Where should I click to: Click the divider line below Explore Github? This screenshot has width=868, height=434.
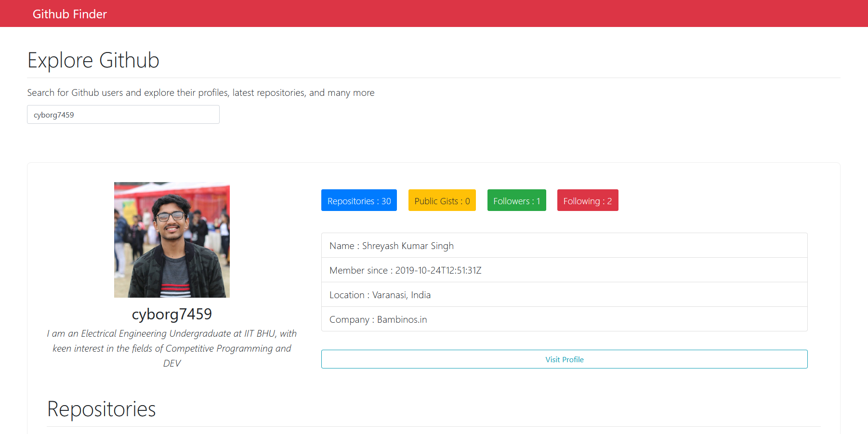pyautogui.click(x=434, y=78)
